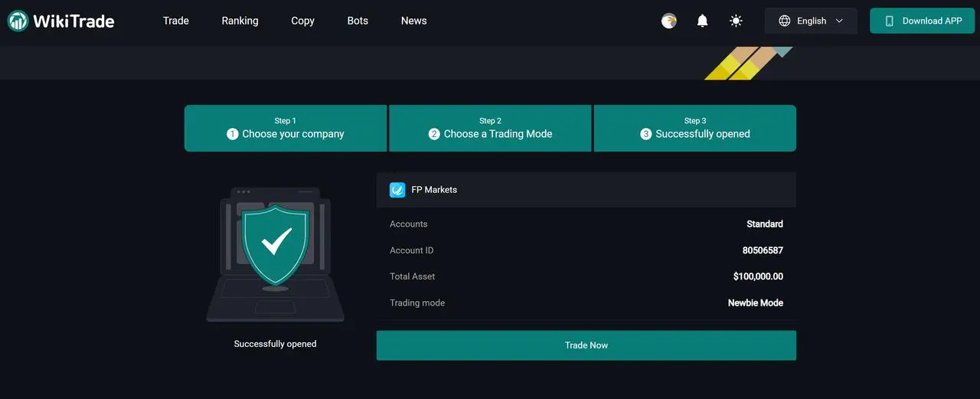
Task: Click the FP Markets broker logo
Action: [397, 190]
